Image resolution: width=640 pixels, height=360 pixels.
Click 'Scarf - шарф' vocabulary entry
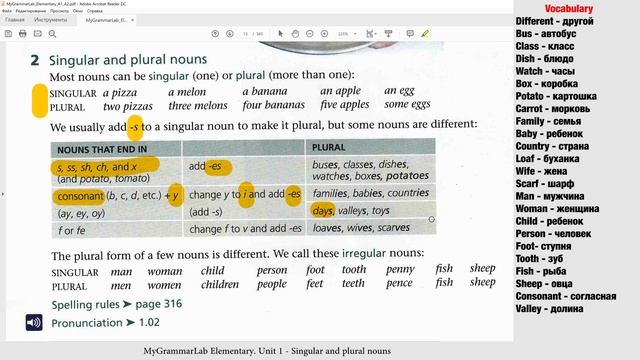coord(544,184)
